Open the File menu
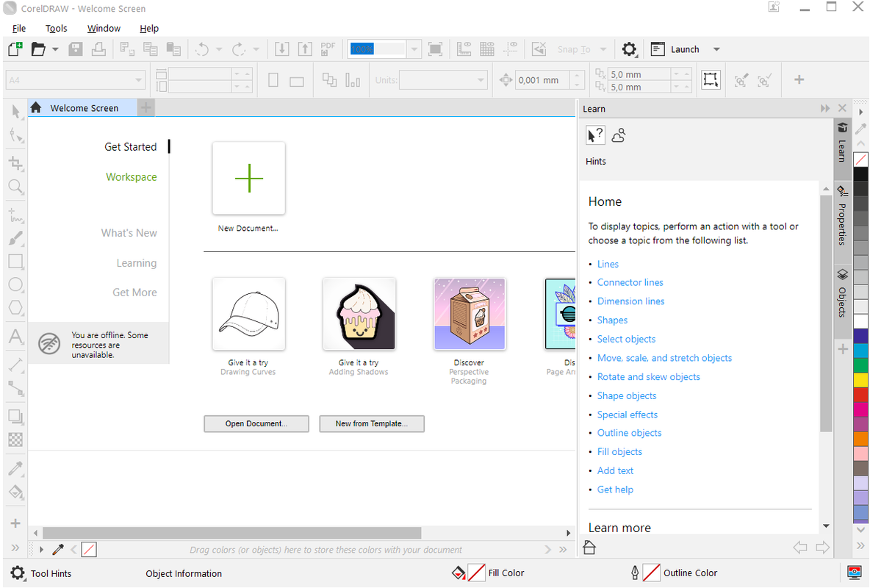This screenshot has height=588, width=870. click(x=19, y=29)
